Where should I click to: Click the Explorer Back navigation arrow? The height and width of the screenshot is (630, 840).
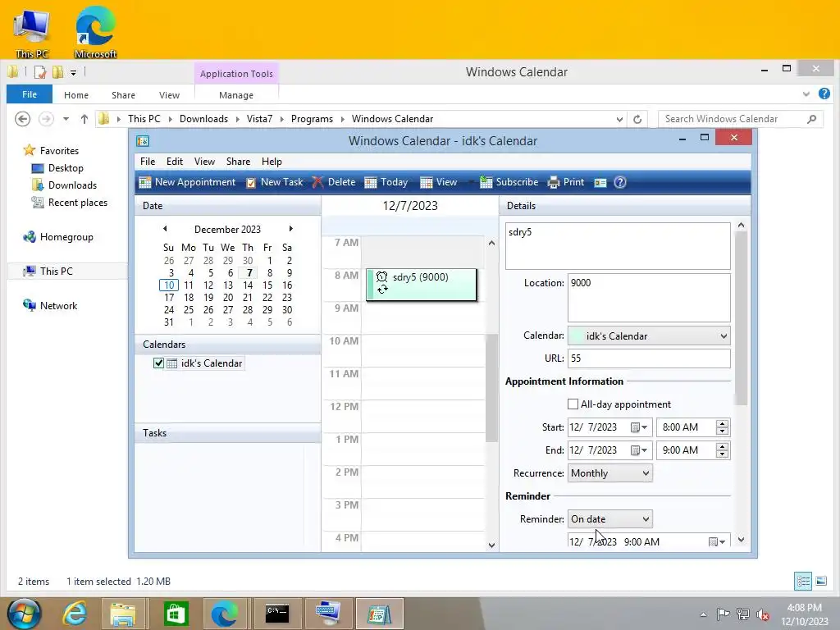[x=22, y=119]
